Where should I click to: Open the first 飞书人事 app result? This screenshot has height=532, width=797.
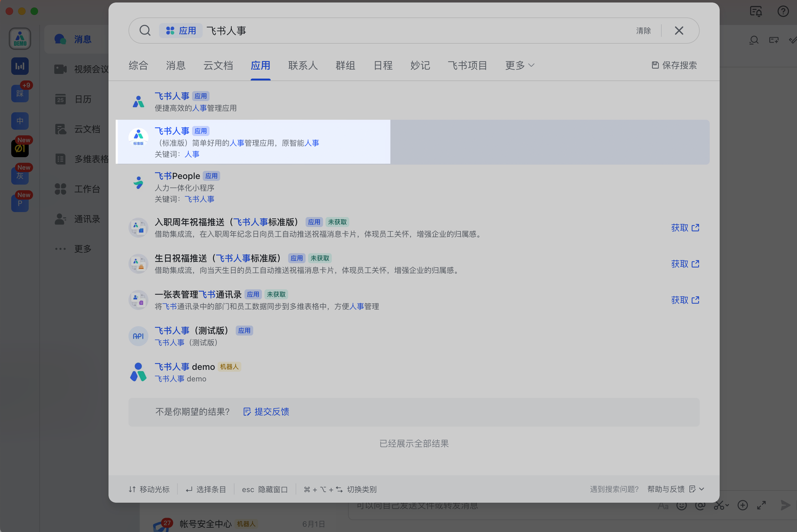click(x=172, y=96)
